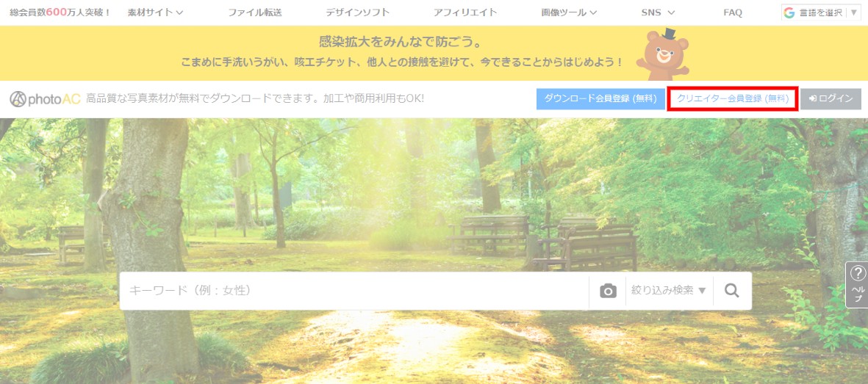The width and height of the screenshot is (868, 384).
Task: Click the ログイン button
Action: pyautogui.click(x=831, y=98)
